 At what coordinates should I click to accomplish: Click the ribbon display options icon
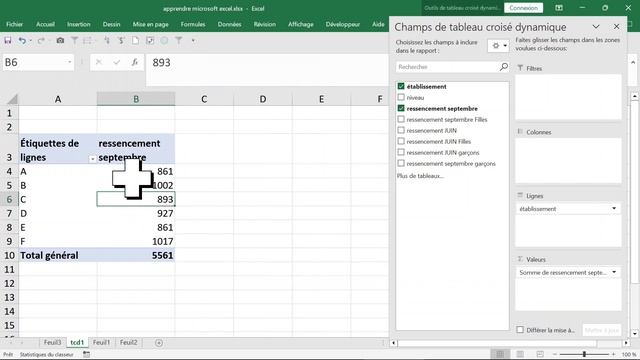coord(559,8)
